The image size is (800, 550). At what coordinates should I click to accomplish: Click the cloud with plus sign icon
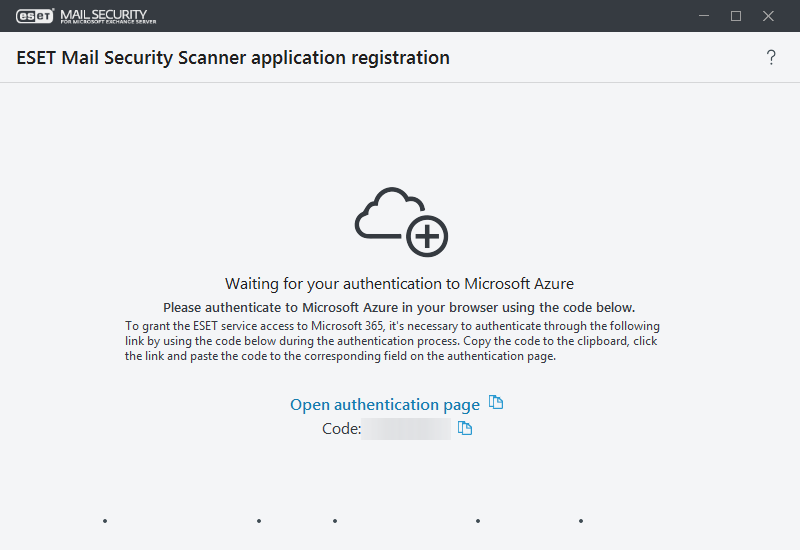[x=401, y=221]
